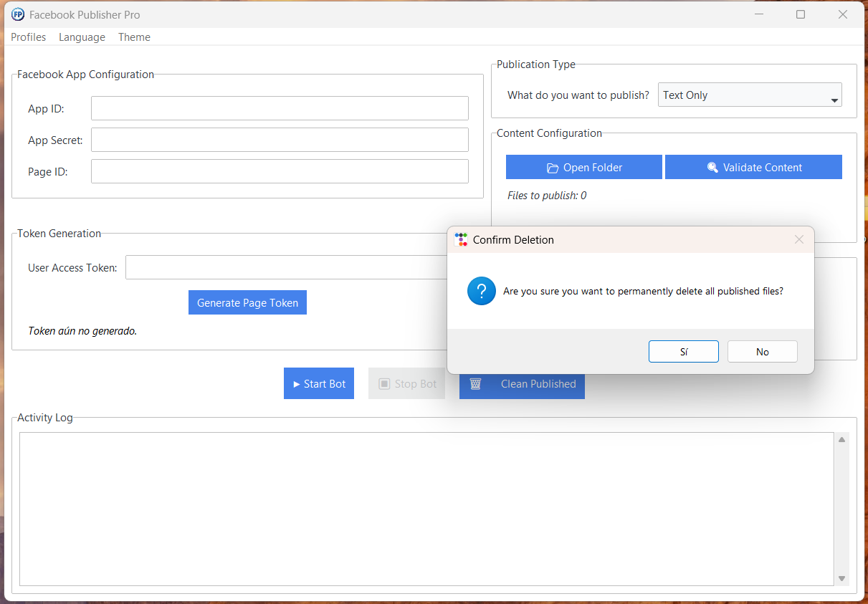Open the Language menu
868x604 pixels.
tap(82, 37)
